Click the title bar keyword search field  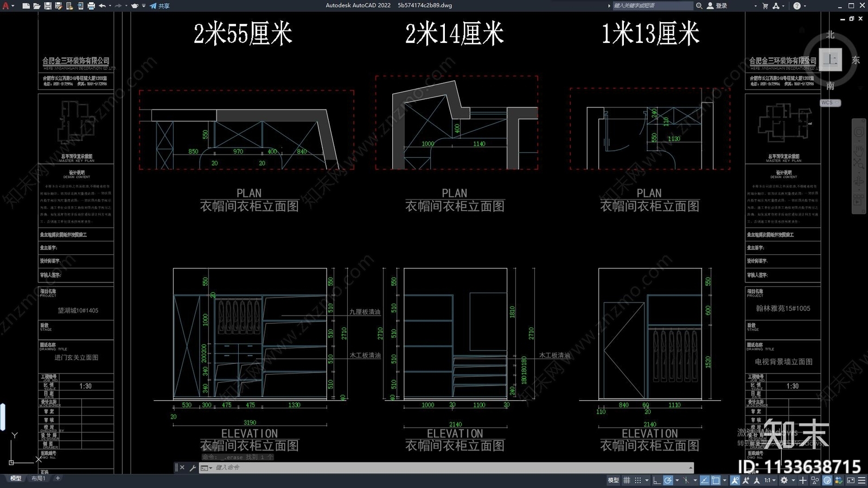(653, 5)
